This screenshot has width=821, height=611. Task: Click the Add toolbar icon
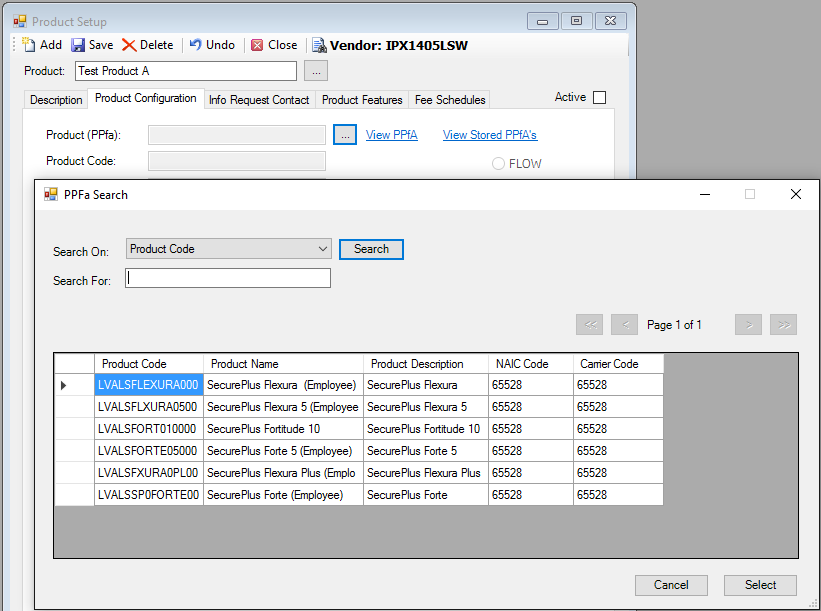coord(29,45)
